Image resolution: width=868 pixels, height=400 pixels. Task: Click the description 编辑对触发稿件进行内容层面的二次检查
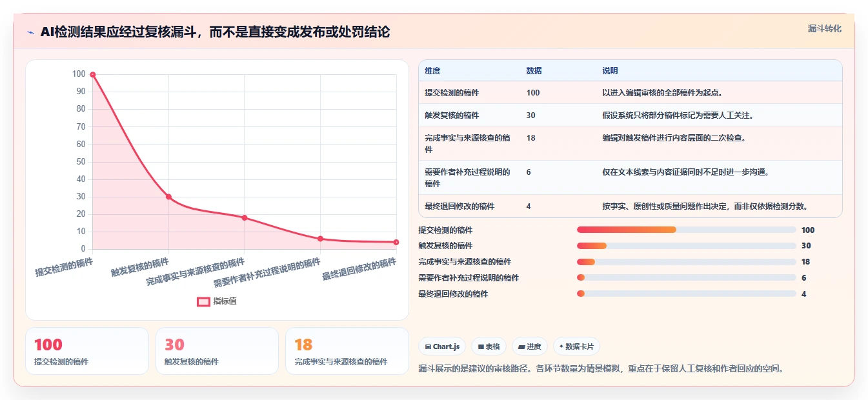(674, 138)
